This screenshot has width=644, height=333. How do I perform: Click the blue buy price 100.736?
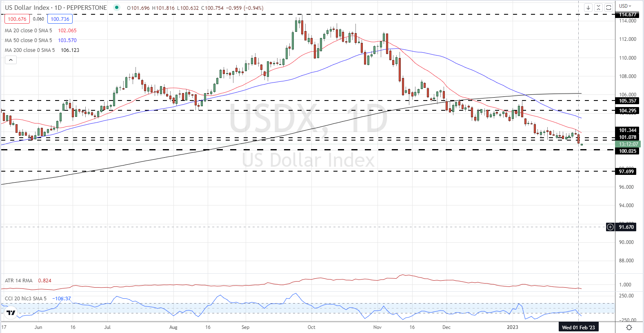[x=60, y=19]
